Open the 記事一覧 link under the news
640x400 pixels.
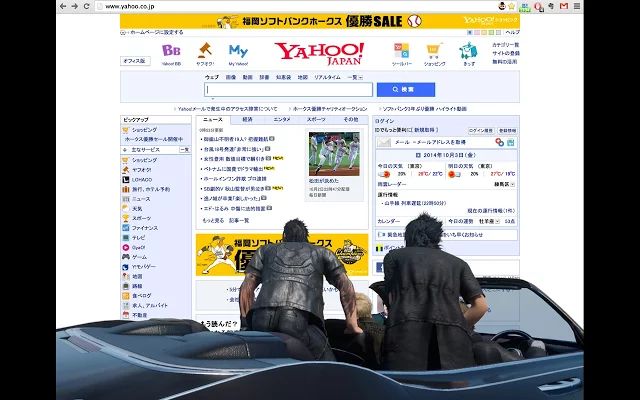click(239, 220)
